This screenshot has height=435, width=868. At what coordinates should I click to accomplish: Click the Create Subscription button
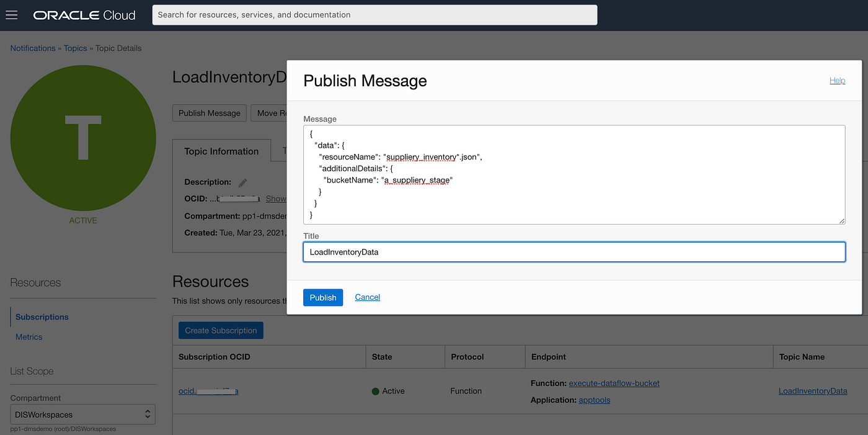click(x=221, y=330)
